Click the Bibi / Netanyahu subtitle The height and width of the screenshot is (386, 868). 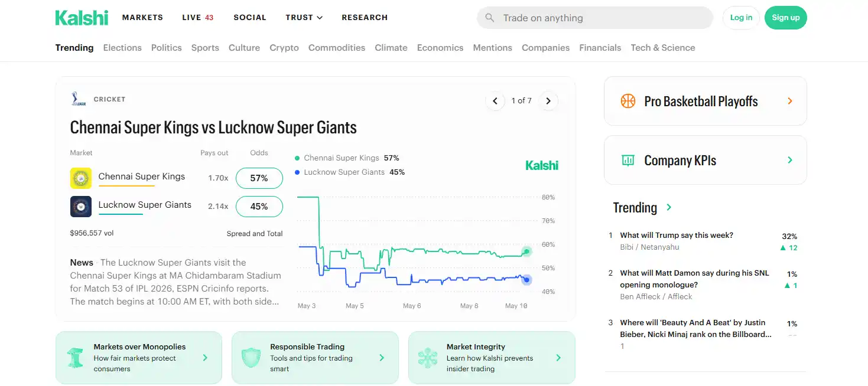click(x=649, y=247)
